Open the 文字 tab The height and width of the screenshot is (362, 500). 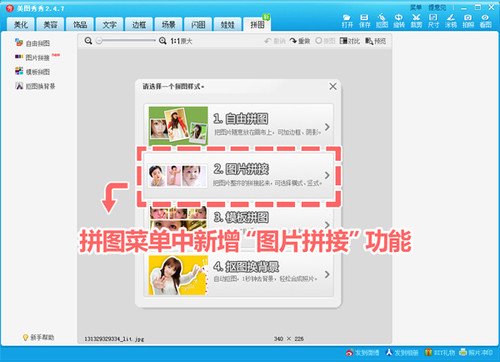pos(109,24)
